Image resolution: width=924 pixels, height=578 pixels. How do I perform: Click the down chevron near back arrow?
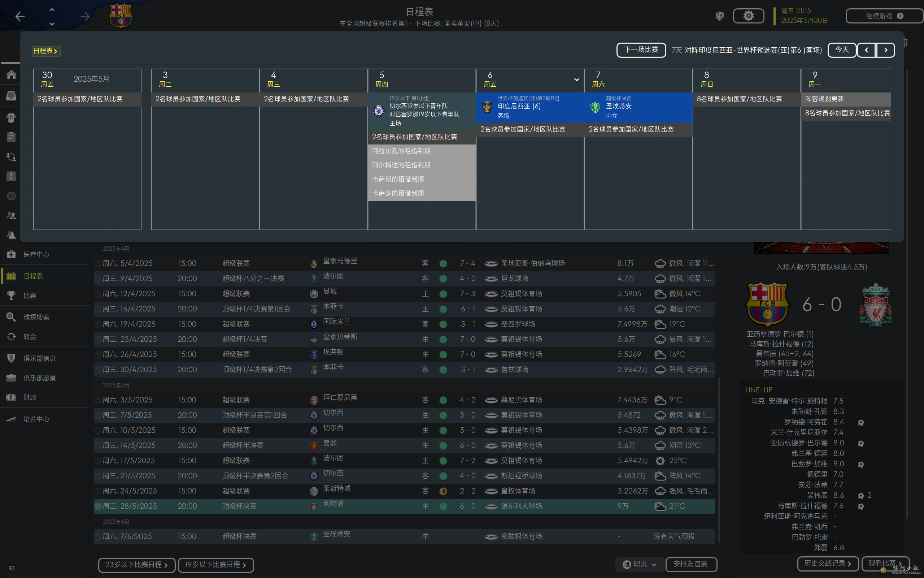click(x=52, y=24)
